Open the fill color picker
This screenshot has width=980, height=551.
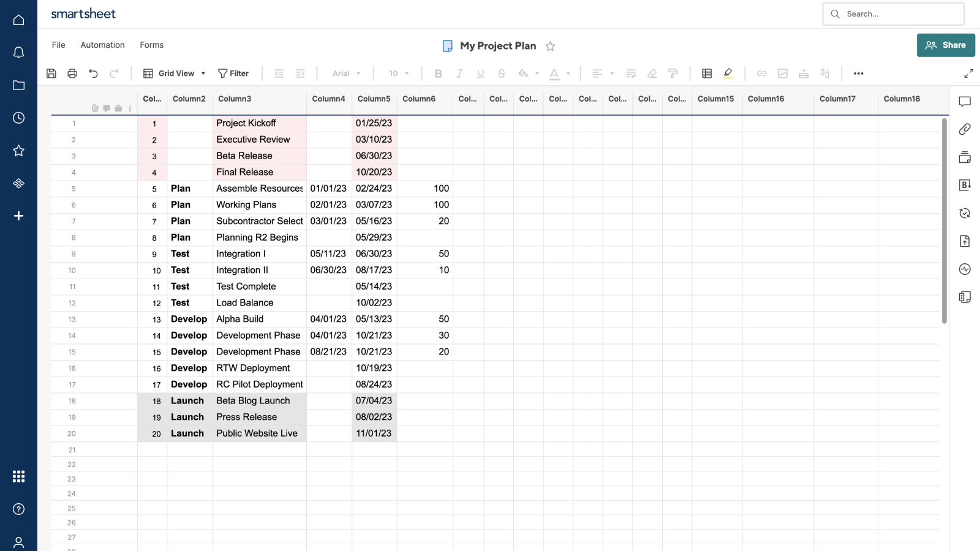(x=524, y=73)
